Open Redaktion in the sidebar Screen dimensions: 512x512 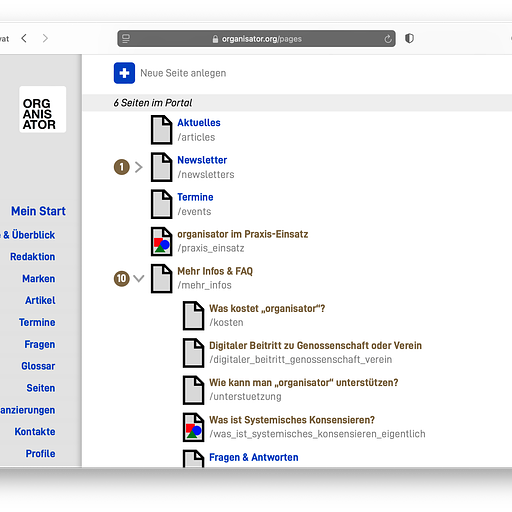(33, 257)
